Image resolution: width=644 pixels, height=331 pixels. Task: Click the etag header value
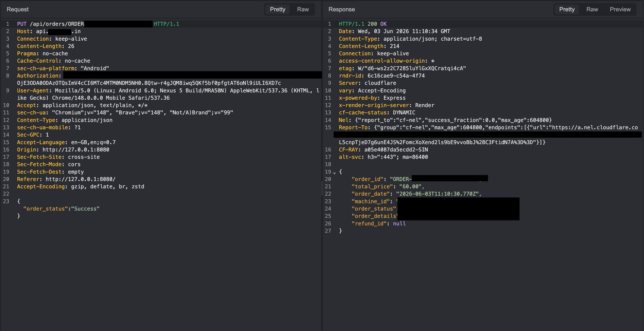click(412, 69)
